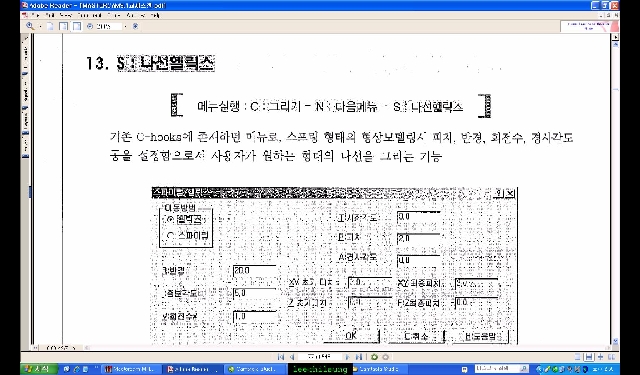This screenshot has height=375, width=640.
Task: Expand the zoom percentage dropdown
Action: pos(125,27)
